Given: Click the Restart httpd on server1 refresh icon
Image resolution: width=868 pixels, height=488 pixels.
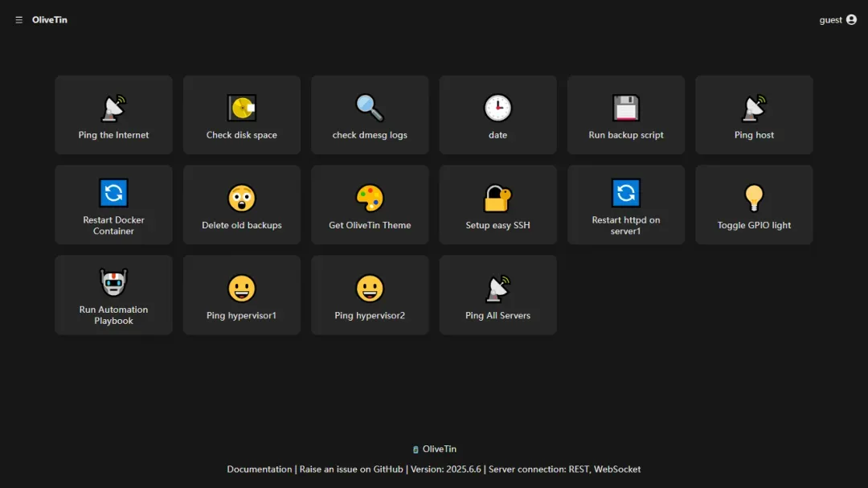Looking at the screenshot, I should (x=626, y=193).
